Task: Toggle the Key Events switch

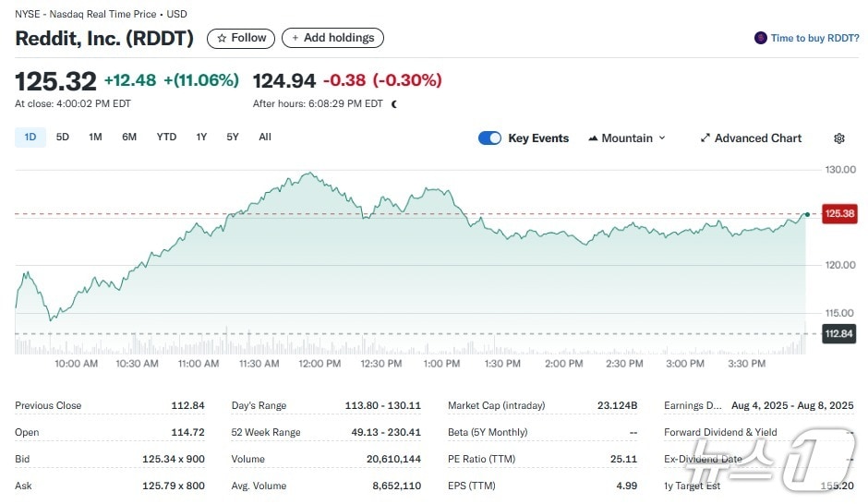Action: [489, 138]
